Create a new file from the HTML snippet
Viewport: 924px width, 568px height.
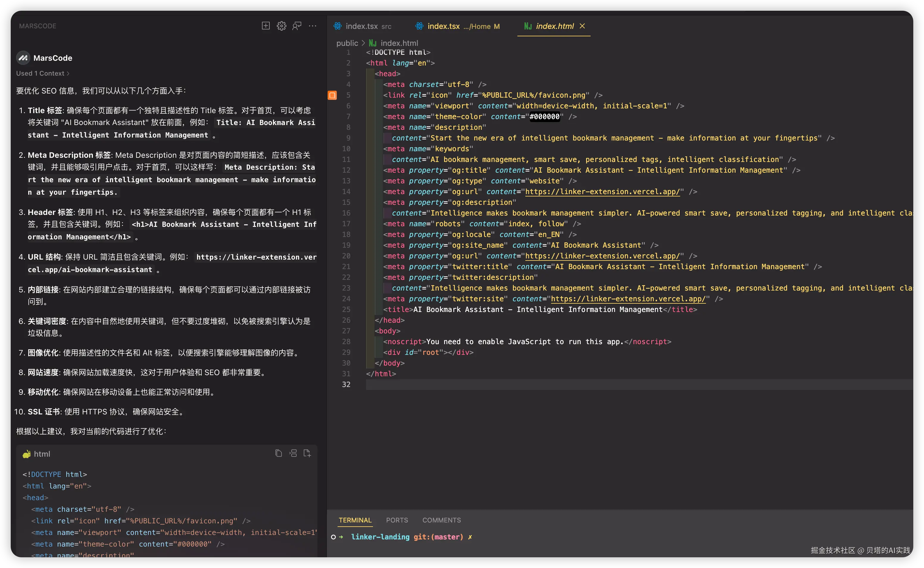coord(307,453)
